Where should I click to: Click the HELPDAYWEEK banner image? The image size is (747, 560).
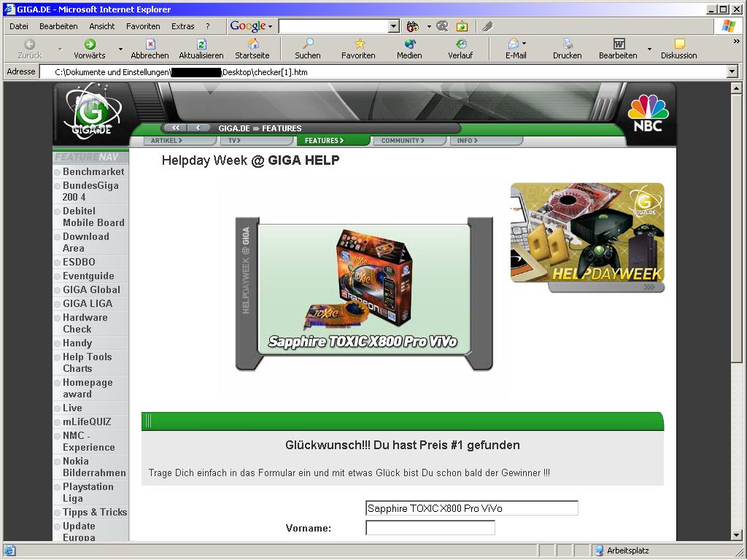[587, 233]
